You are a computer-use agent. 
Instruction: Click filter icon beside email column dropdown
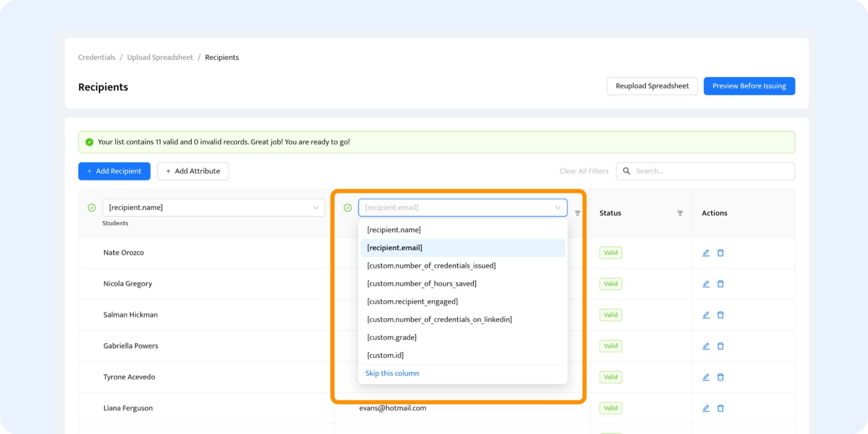[577, 213]
